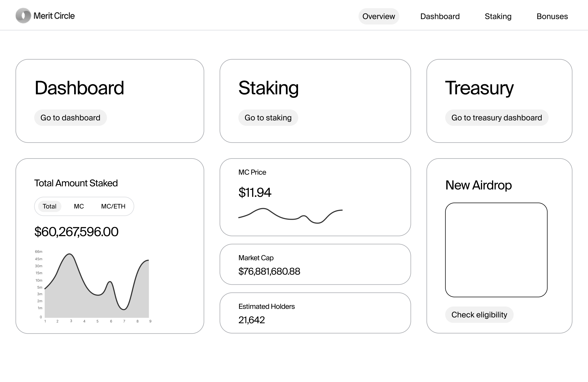This screenshot has height=382, width=588.
Task: Click the New Airdrop image placeholder
Action: point(496,250)
